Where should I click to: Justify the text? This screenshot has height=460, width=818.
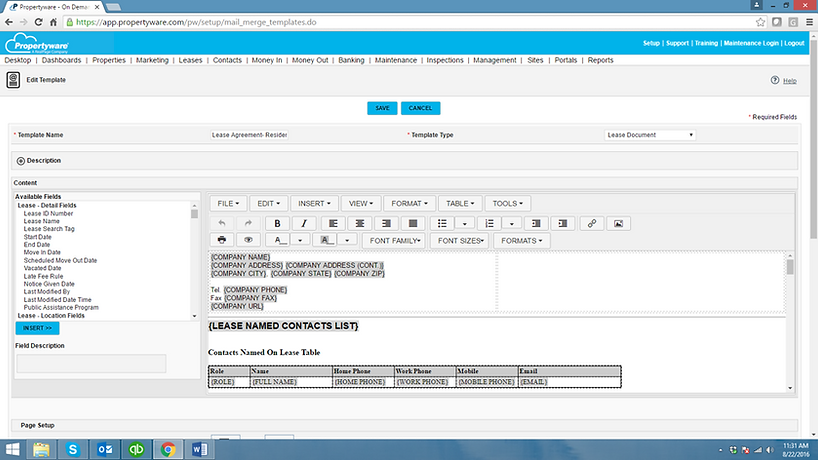click(x=413, y=223)
